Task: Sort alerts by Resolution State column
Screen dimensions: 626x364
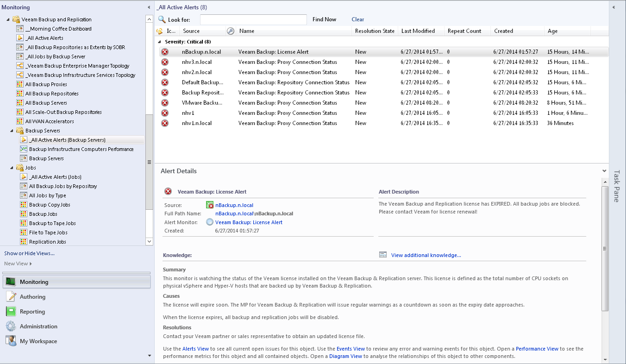Action: (375, 31)
